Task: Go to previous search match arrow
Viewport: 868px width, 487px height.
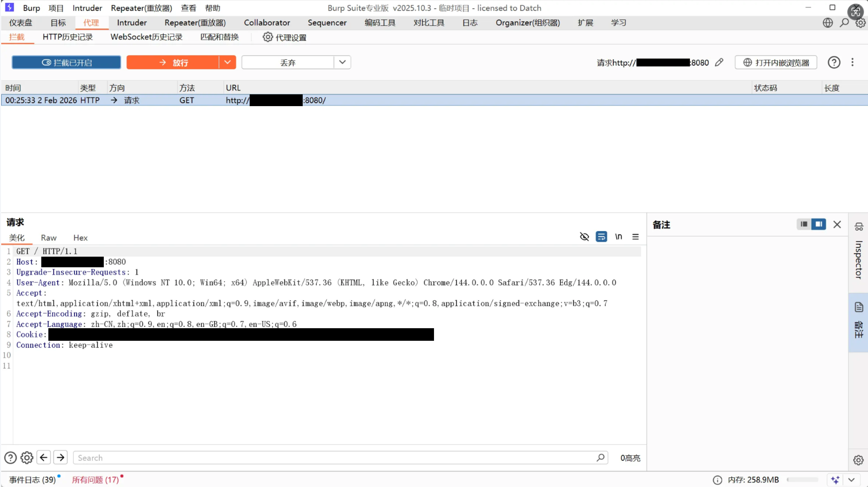Action: 44,458
